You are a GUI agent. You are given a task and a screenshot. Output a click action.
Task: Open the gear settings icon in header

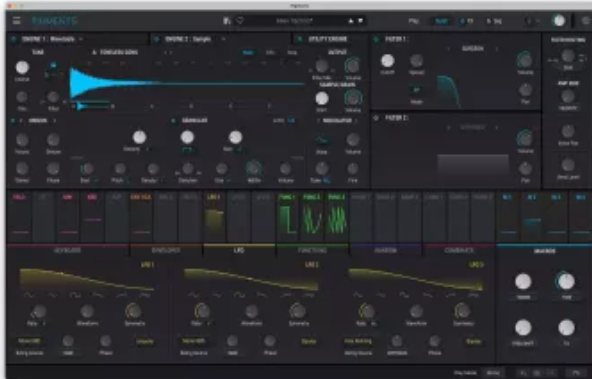point(586,21)
